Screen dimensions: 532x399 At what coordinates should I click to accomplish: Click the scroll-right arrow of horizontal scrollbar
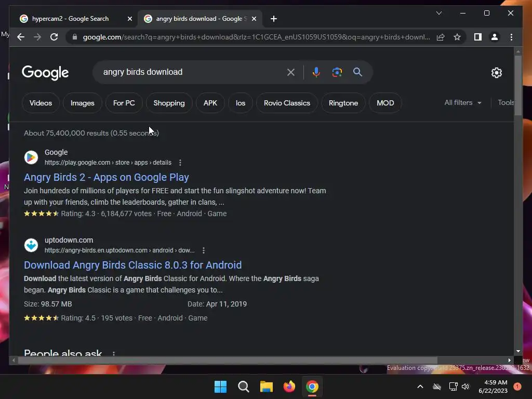(x=510, y=361)
